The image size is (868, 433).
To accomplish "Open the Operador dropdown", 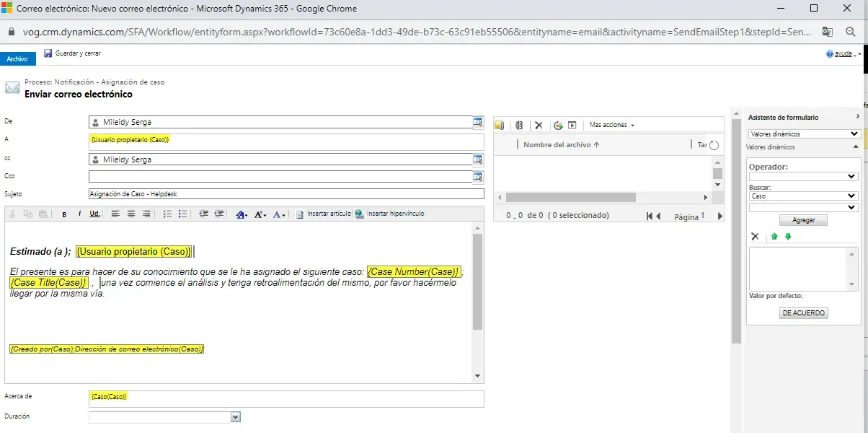I will [803, 176].
